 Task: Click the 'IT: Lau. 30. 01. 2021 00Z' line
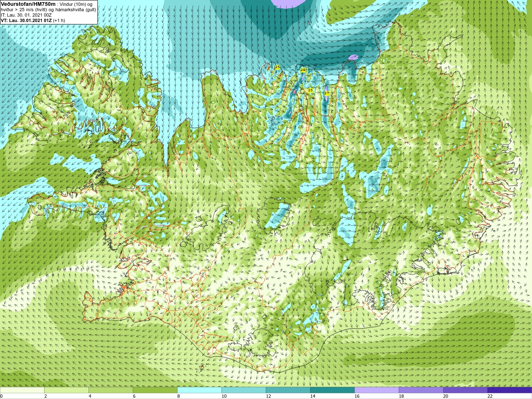tap(26, 15)
